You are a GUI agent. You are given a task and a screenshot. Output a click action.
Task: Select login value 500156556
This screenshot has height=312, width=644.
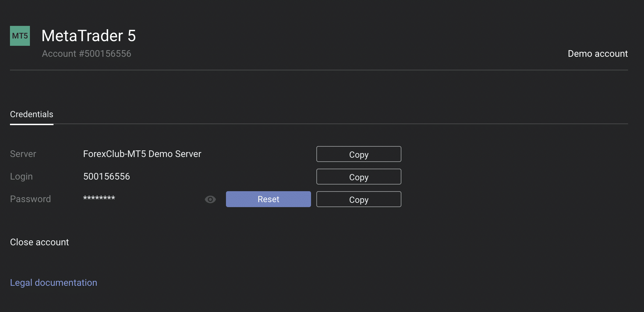point(106,177)
